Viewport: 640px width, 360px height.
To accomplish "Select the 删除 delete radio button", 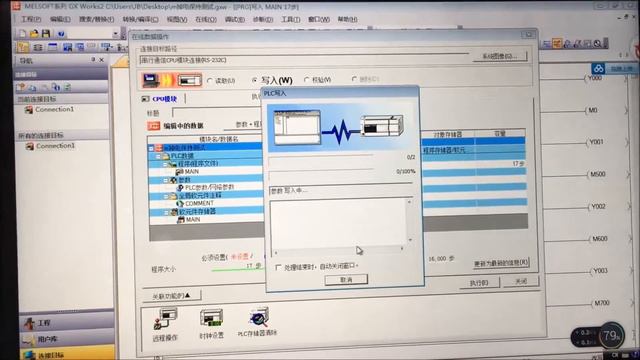I will [354, 79].
